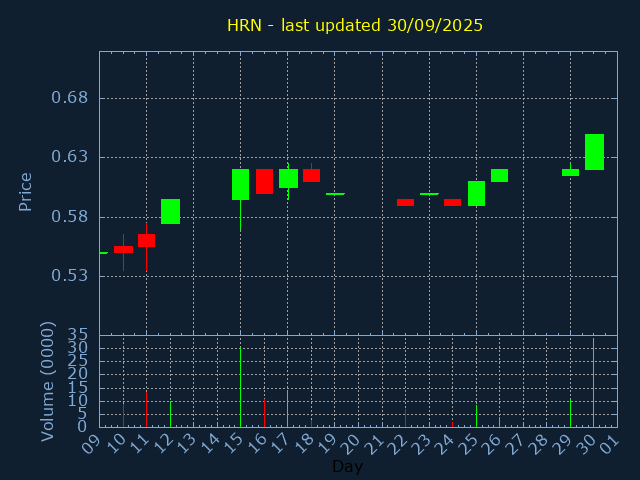Screen dimensions: 640x480
Task: Click the red candlestick for day 24
Action: coord(452,202)
